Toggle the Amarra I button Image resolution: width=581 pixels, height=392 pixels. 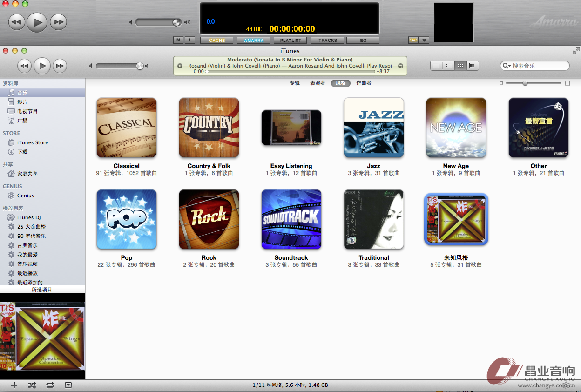(190, 40)
